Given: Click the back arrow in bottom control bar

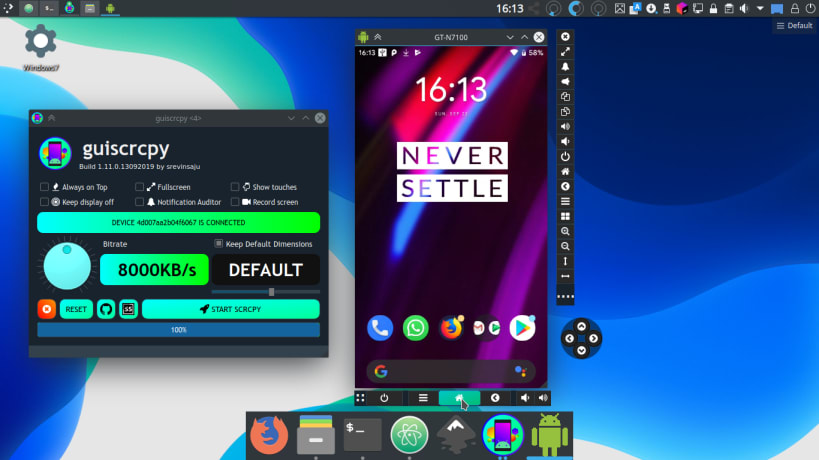Looking at the screenshot, I should click(495, 398).
